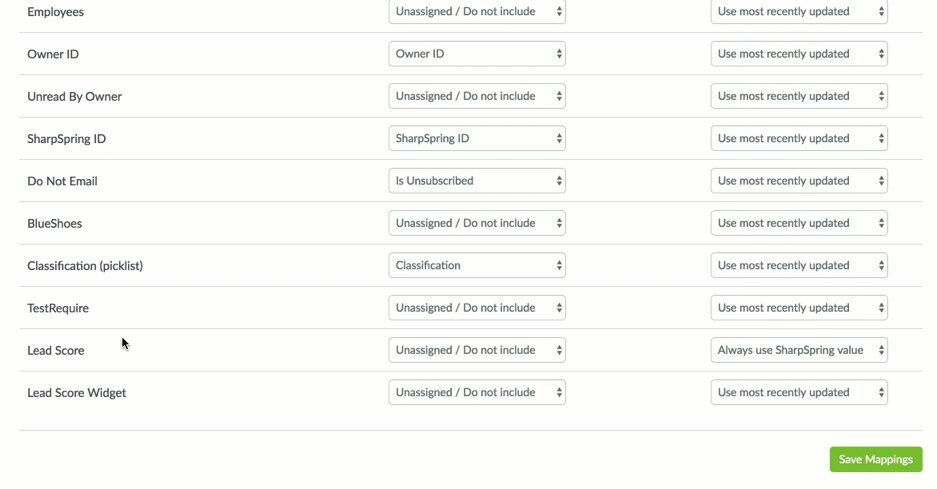This screenshot has width=937, height=489.
Task: Open the BlueShoes sync rule dropdown
Action: [799, 223]
